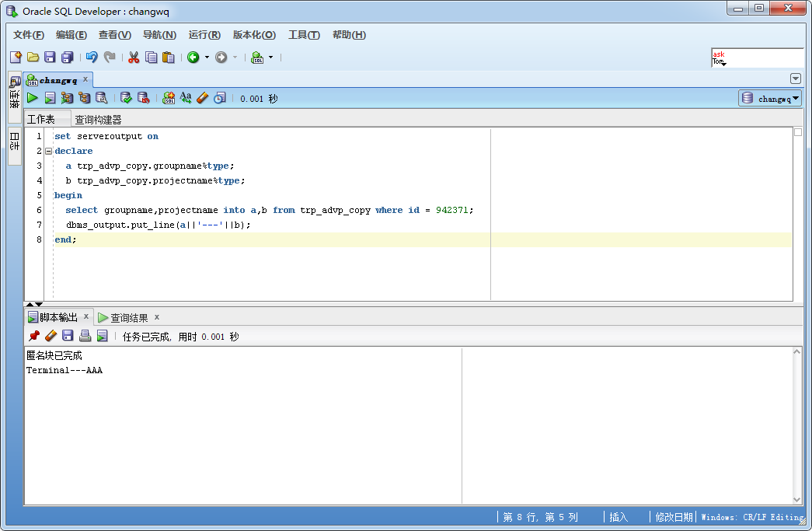The width and height of the screenshot is (812, 531).
Task: Open the 版本化(O) menu
Action: point(254,35)
